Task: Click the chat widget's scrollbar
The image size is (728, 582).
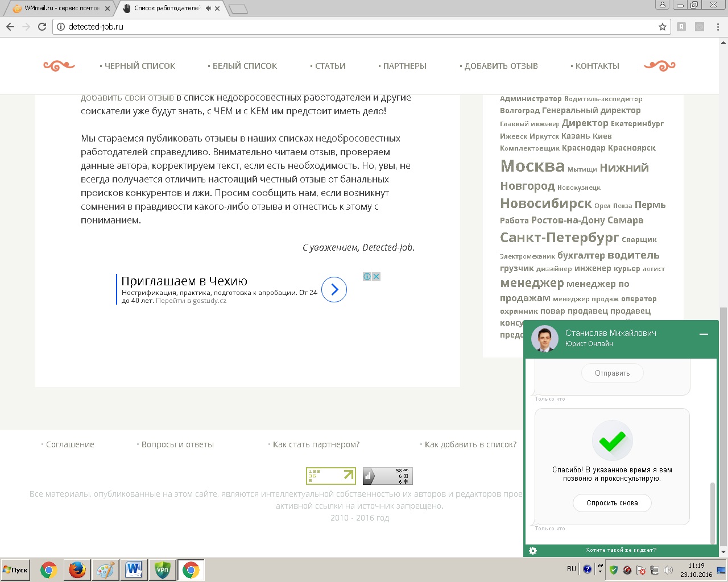Action: pyautogui.click(x=713, y=513)
